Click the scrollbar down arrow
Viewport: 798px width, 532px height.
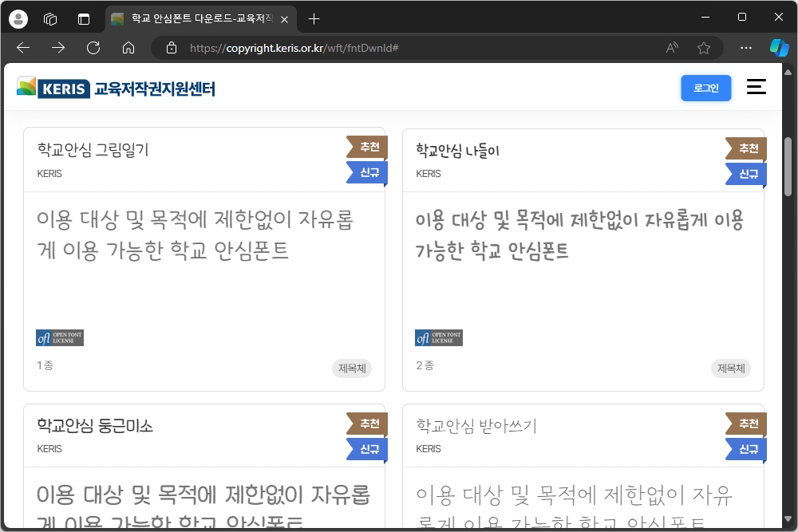[788, 519]
